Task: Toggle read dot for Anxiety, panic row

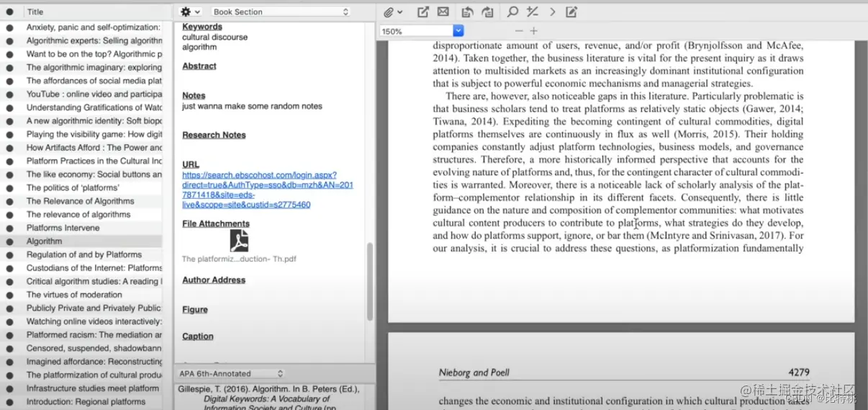Action: coord(10,27)
